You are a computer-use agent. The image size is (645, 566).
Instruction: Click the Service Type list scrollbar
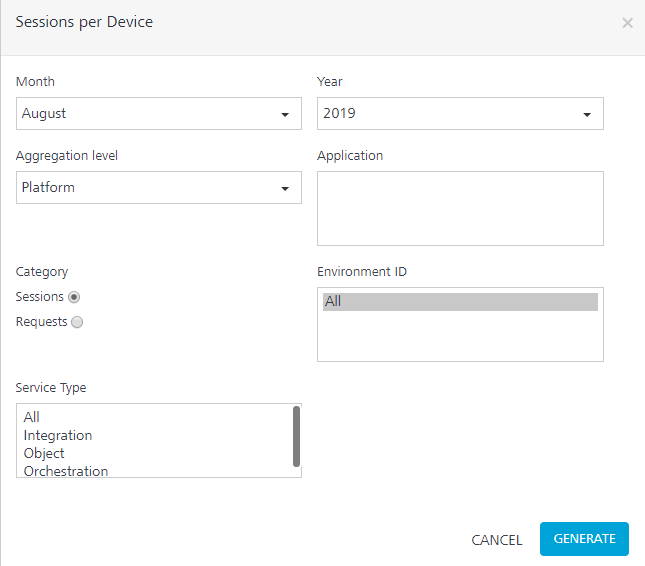tap(296, 436)
